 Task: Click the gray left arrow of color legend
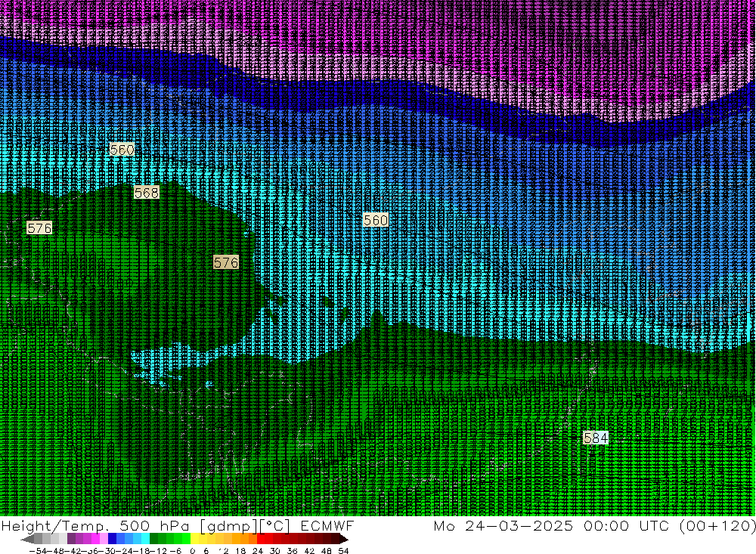pyautogui.click(x=27, y=539)
